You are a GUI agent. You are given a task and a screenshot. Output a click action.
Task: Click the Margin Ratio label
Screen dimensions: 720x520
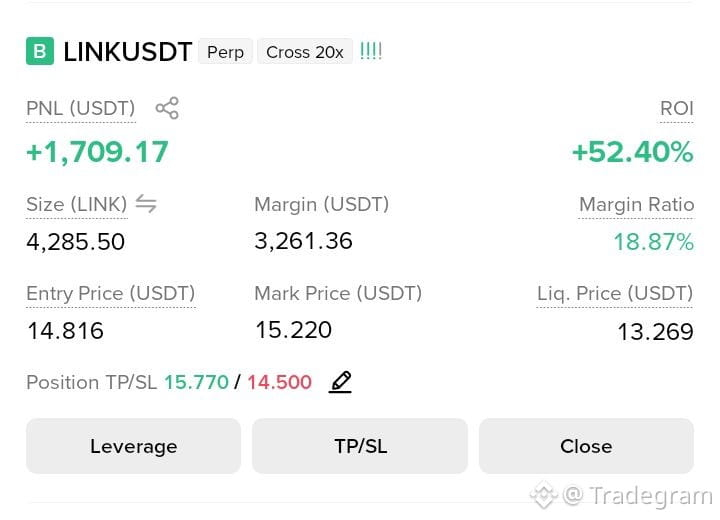(x=636, y=204)
